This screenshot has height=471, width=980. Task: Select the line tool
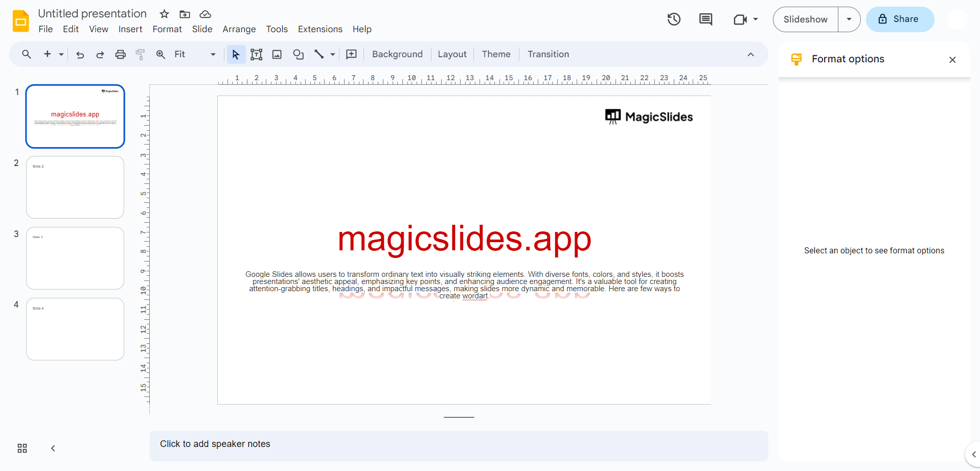(319, 54)
